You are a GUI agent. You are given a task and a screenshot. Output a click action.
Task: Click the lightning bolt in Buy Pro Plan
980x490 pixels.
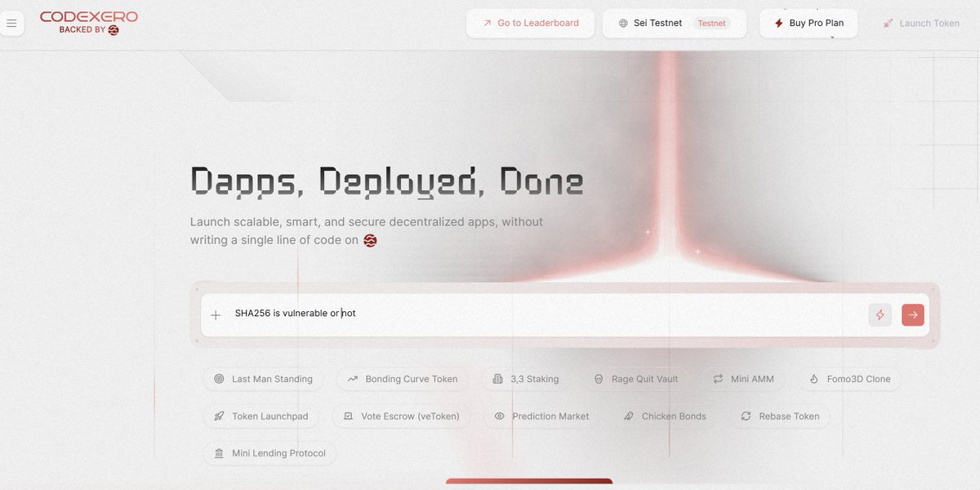click(779, 24)
